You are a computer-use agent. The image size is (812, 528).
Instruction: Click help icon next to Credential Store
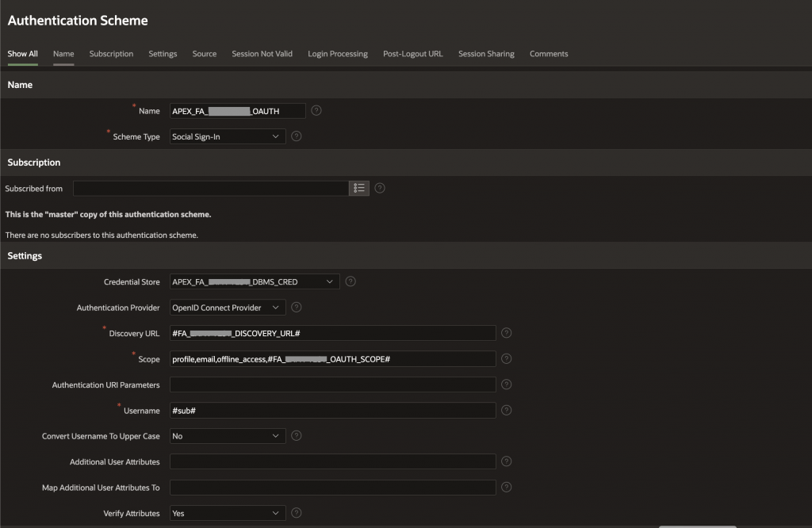click(350, 281)
